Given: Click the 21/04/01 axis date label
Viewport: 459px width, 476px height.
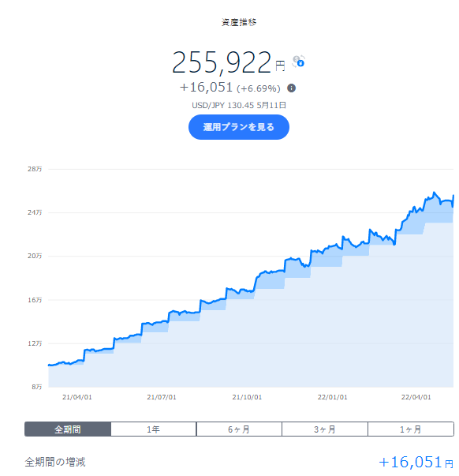Looking at the screenshot, I should click(x=77, y=397).
